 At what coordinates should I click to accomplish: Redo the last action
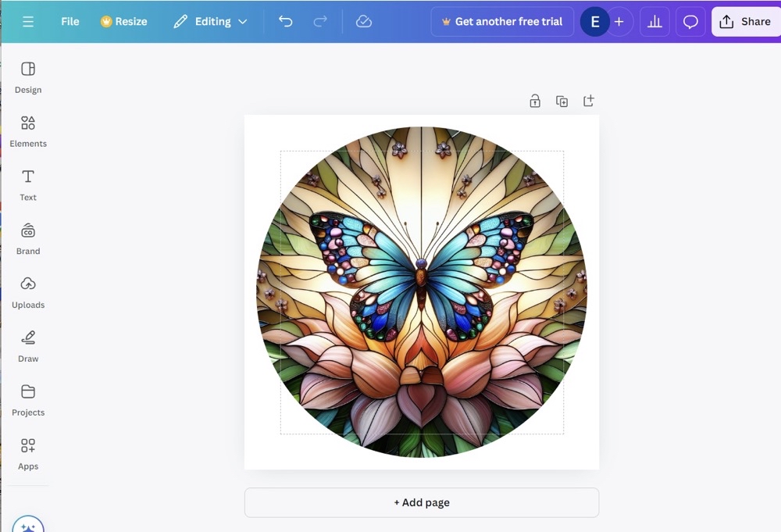[x=320, y=21]
